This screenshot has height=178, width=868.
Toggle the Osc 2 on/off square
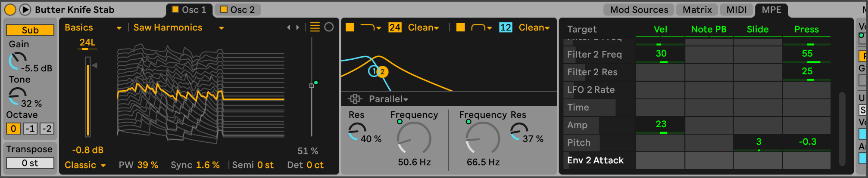(224, 9)
